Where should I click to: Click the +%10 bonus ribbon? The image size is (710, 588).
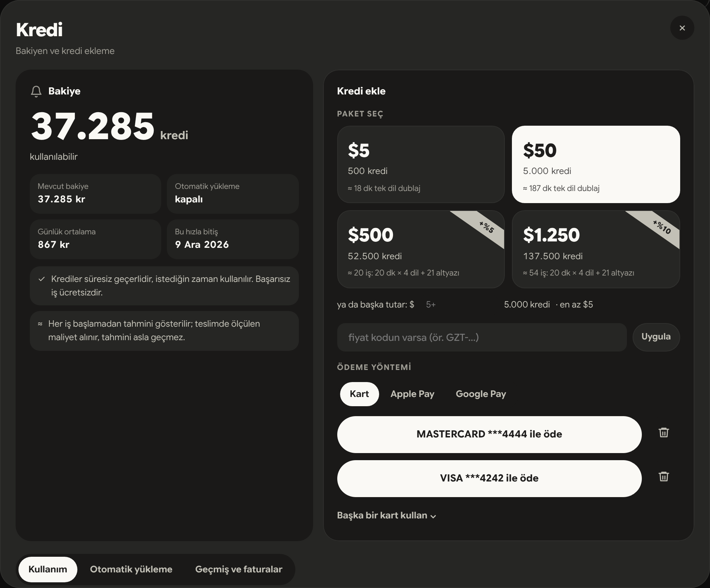662,227
